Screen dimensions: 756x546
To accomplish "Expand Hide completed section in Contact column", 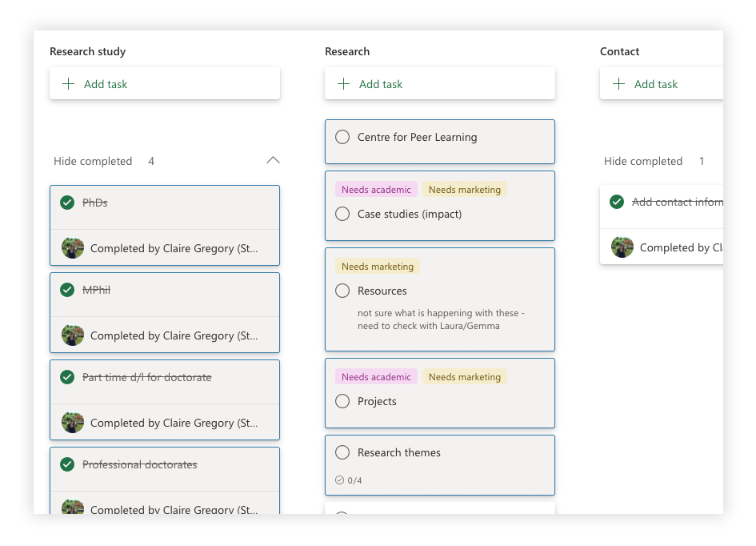I will point(642,161).
